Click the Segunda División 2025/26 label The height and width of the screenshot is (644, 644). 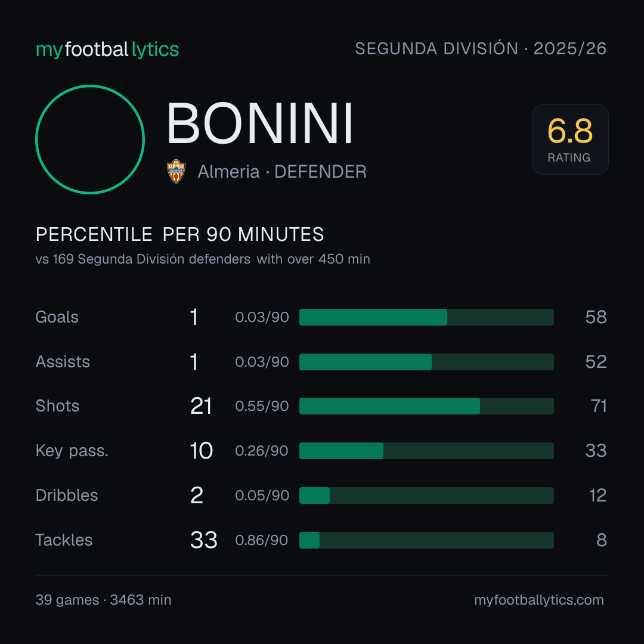pos(481,49)
